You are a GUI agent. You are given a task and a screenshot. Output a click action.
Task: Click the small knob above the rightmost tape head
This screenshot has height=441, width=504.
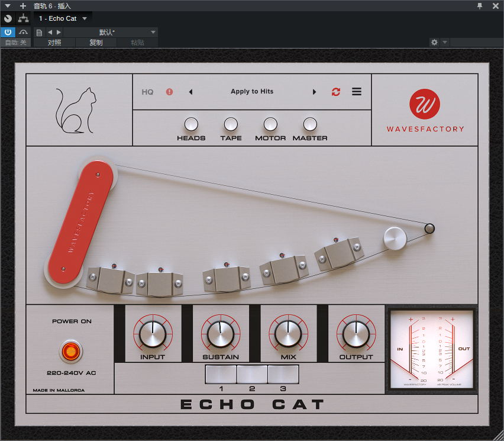click(336, 240)
